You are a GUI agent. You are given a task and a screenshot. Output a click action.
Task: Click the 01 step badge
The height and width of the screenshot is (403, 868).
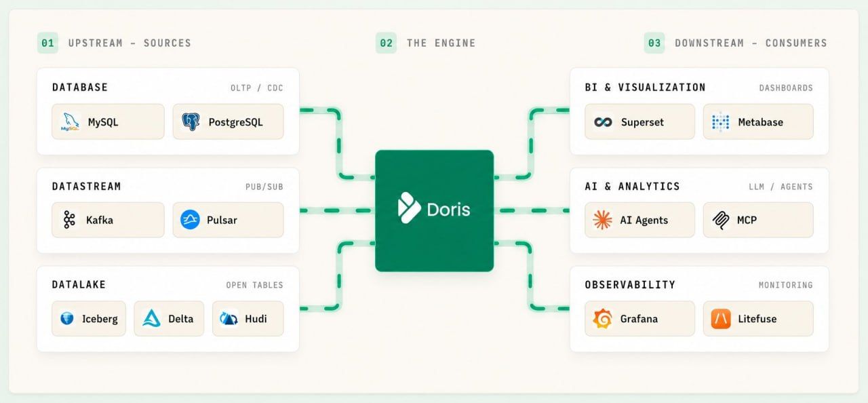pyautogui.click(x=47, y=43)
